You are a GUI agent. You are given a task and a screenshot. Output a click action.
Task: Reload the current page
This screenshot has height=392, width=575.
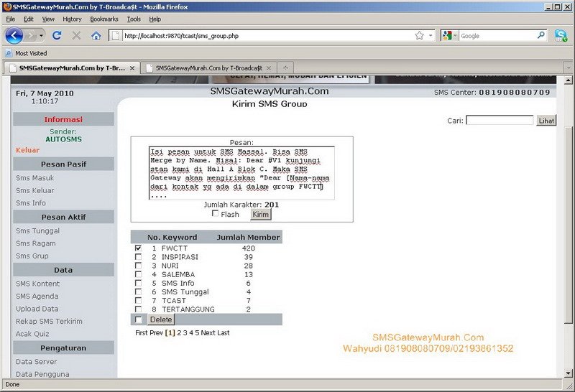(57, 35)
